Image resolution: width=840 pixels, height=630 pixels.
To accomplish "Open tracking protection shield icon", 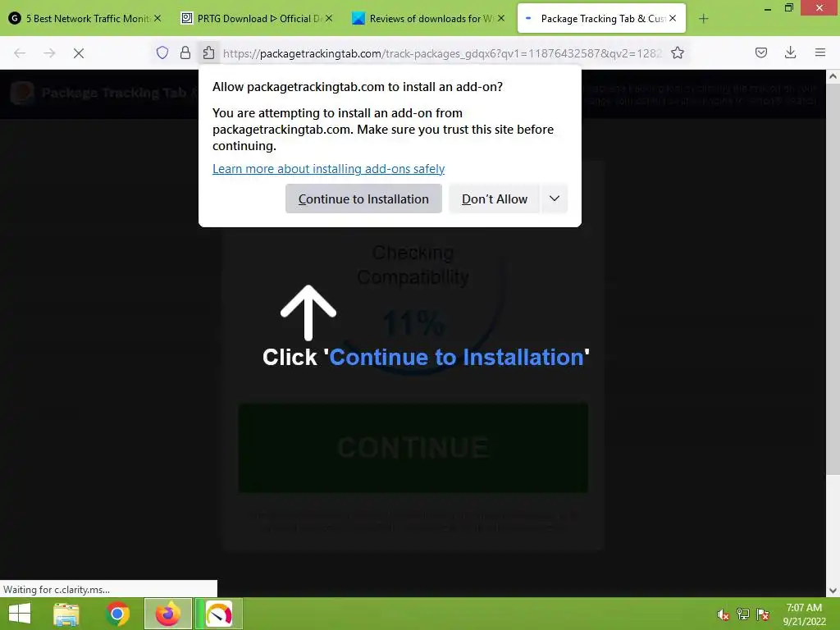I will (162, 52).
